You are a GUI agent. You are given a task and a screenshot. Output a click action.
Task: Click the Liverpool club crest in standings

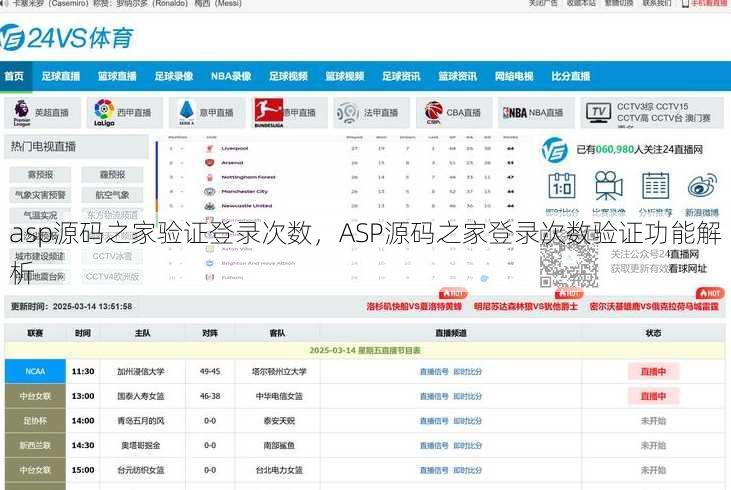209,148
